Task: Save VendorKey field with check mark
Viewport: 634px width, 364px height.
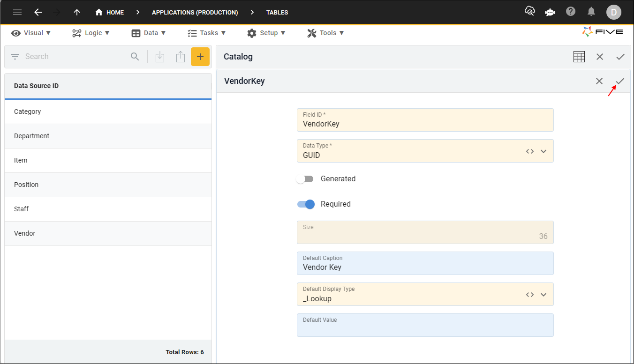Action: pyautogui.click(x=620, y=81)
